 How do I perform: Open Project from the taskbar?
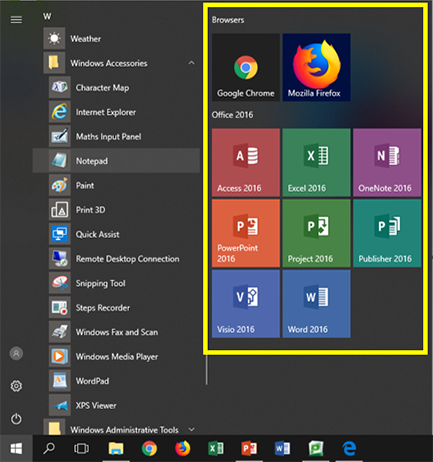tap(316, 448)
